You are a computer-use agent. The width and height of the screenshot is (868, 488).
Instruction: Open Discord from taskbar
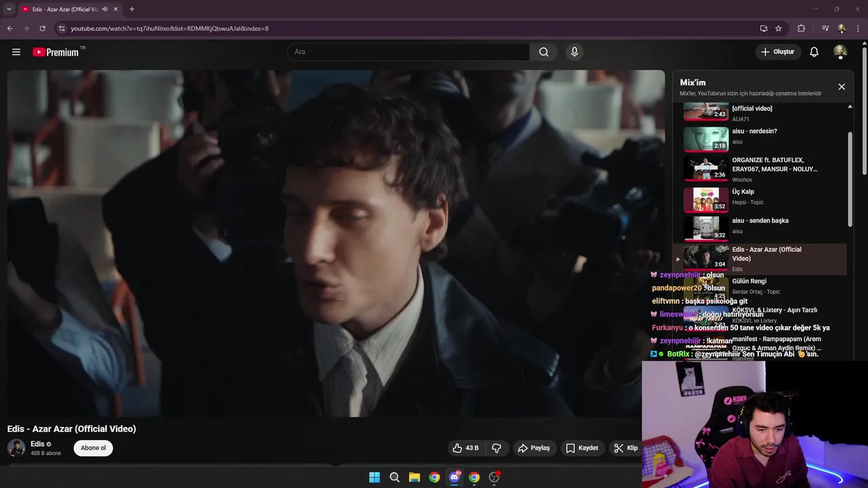tap(454, 477)
